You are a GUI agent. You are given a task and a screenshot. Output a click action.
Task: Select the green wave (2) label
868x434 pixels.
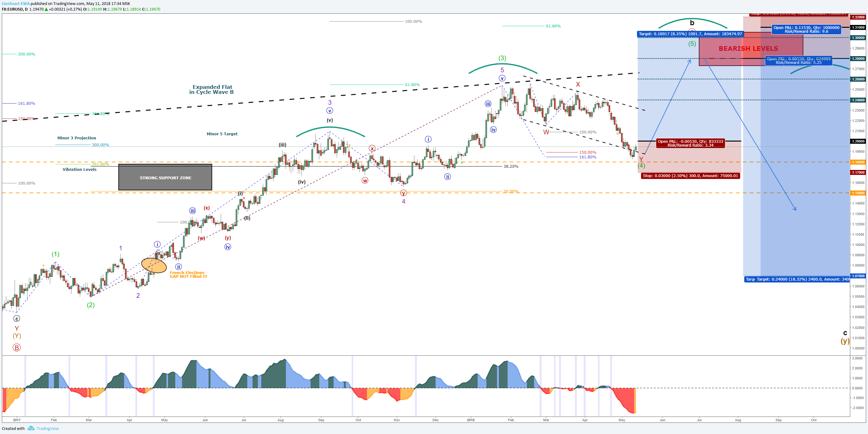91,305
